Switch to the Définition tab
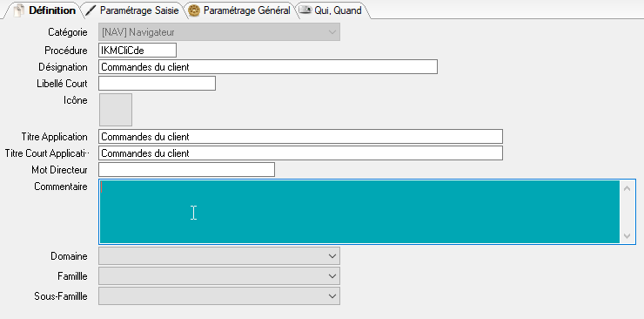Viewport: 644px width, 319px height. [x=44, y=10]
